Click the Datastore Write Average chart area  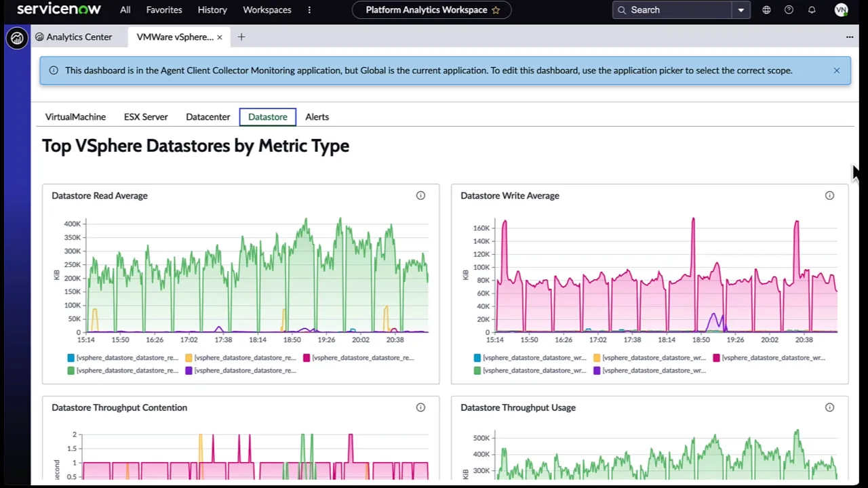(x=665, y=275)
